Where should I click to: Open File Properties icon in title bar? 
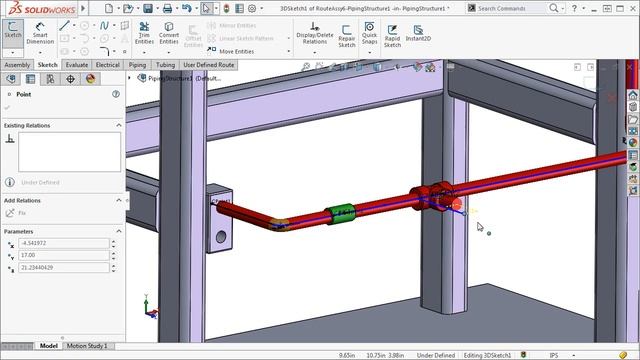[x=240, y=8]
